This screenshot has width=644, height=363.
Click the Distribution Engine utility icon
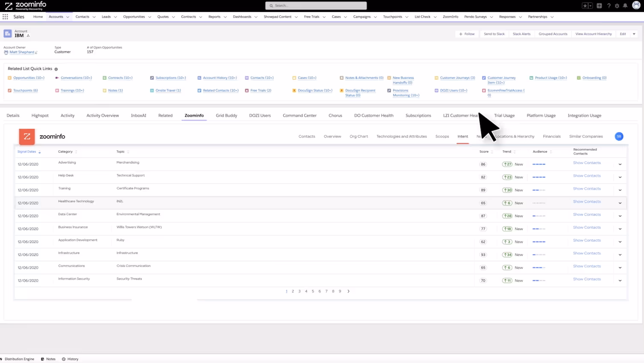1,359
